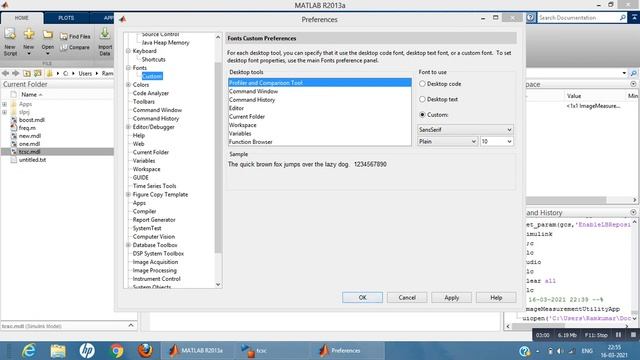Click the Open folder icon in the toolstrip
The height and width of the screenshot is (360, 640).
[48, 35]
